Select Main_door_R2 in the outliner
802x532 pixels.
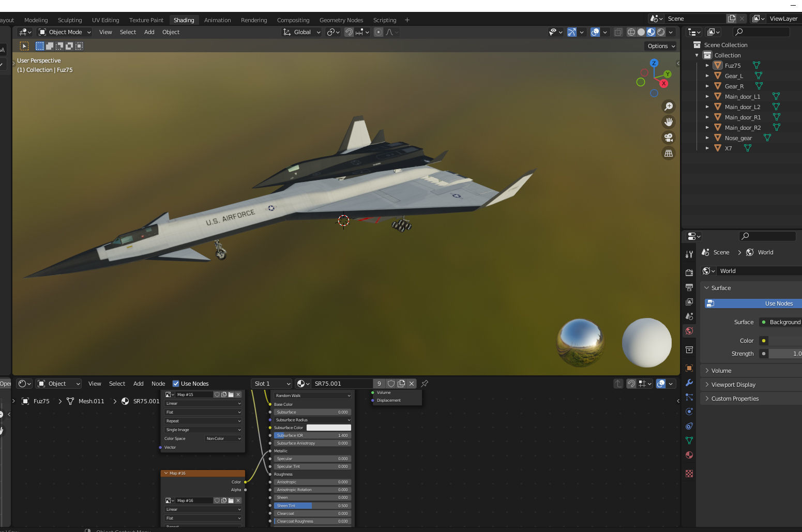point(743,128)
